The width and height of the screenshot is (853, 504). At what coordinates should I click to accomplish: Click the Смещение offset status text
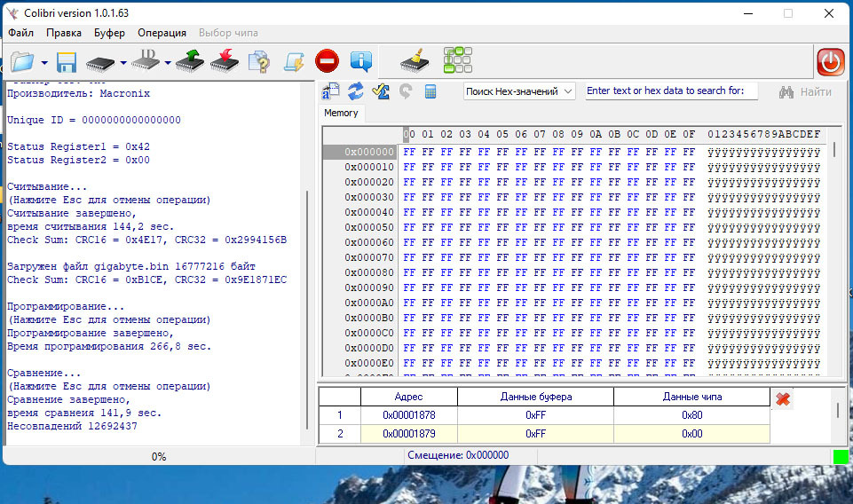click(x=458, y=455)
